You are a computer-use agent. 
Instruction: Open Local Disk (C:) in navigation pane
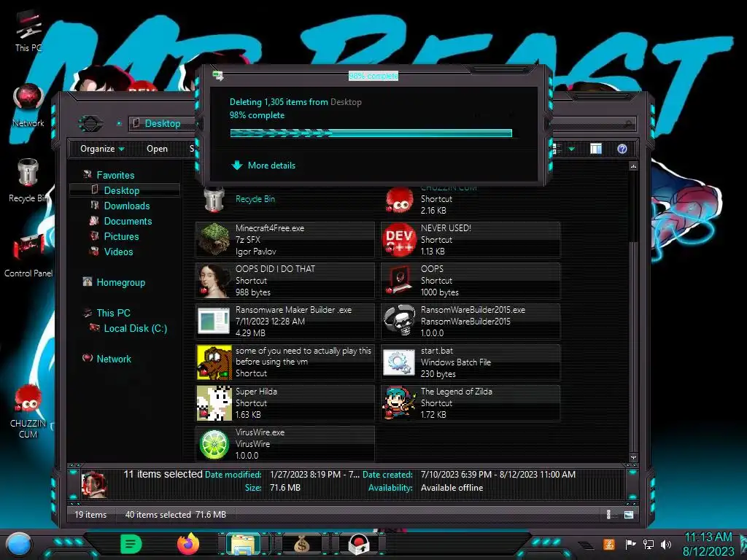(x=135, y=328)
